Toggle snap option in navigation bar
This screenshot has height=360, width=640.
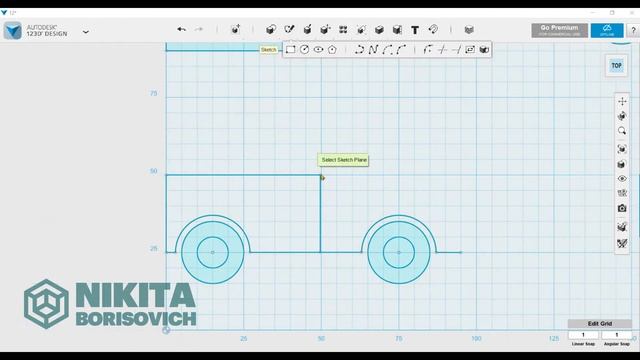[622, 227]
